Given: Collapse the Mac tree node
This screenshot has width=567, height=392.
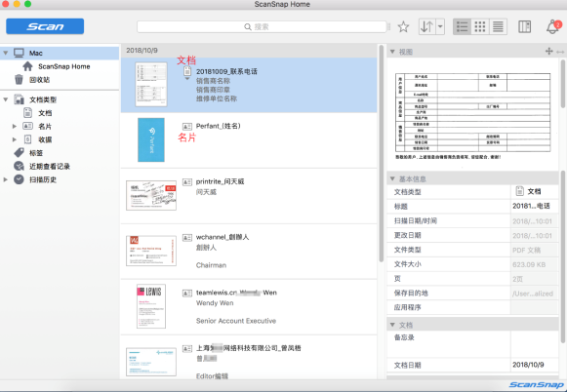Looking at the screenshot, I should 6,53.
